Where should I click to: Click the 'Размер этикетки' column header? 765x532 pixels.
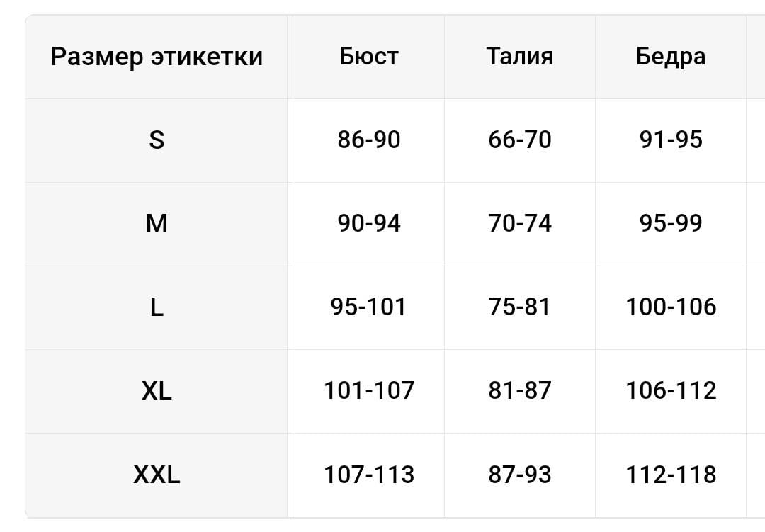click(x=157, y=57)
